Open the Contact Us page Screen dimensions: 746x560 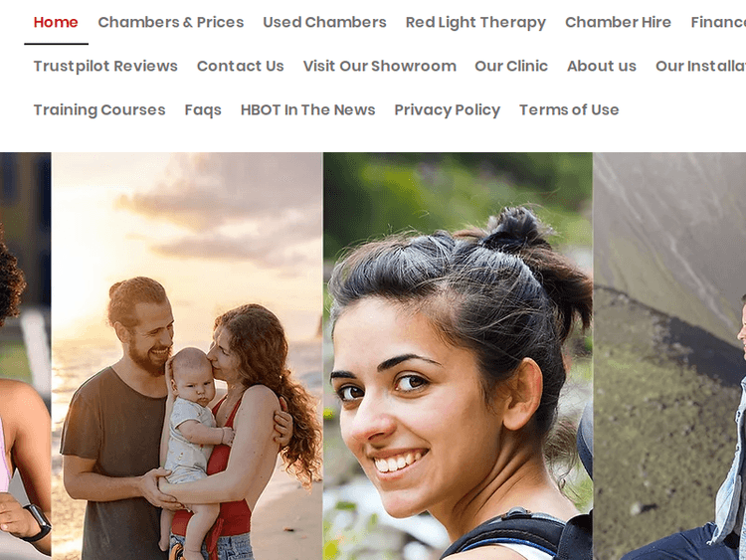(x=241, y=66)
